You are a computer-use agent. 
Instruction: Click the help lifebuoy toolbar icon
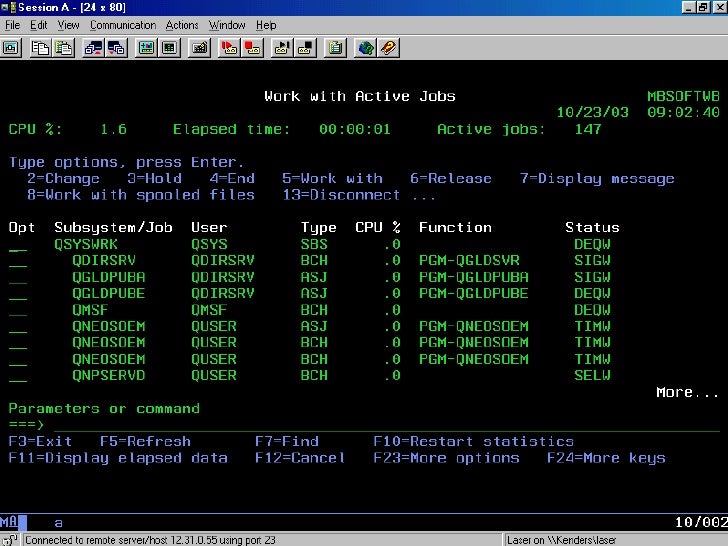(388, 48)
